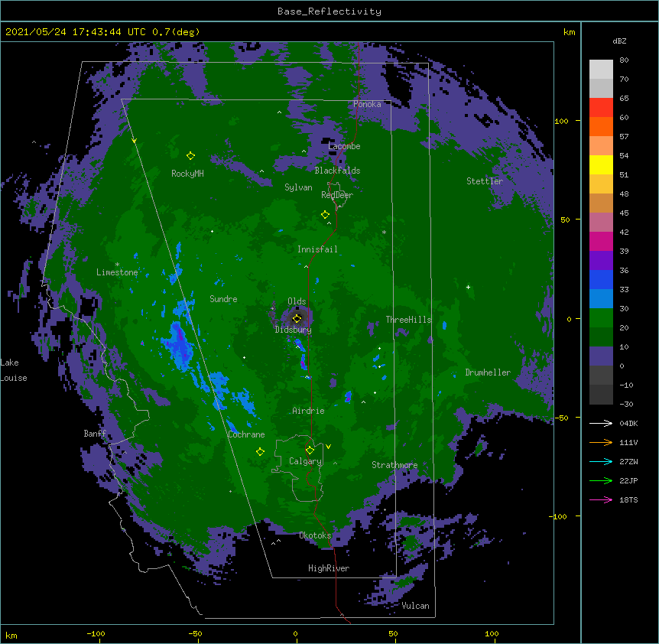659x644 pixels.
Task: Click the 18TS legend text
Action: (x=628, y=499)
